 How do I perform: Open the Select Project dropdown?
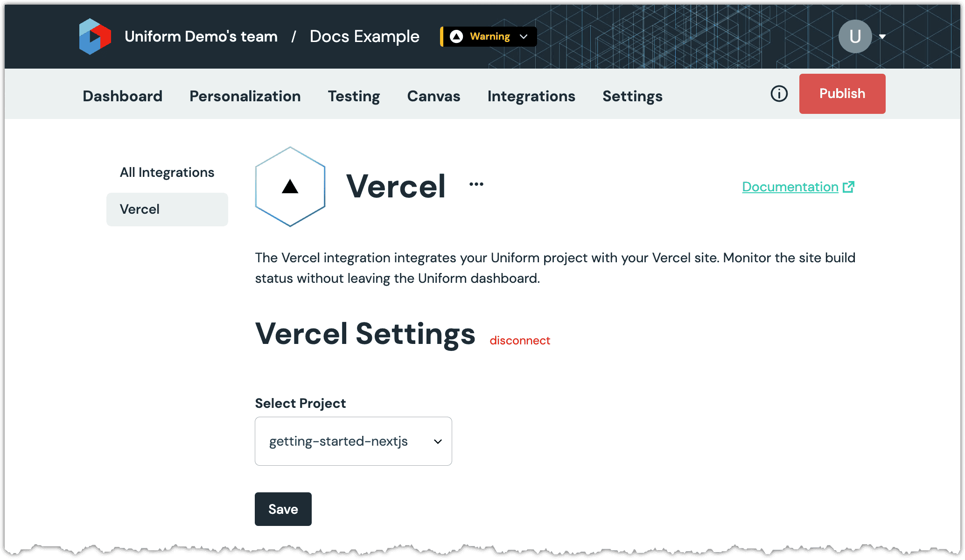353,441
